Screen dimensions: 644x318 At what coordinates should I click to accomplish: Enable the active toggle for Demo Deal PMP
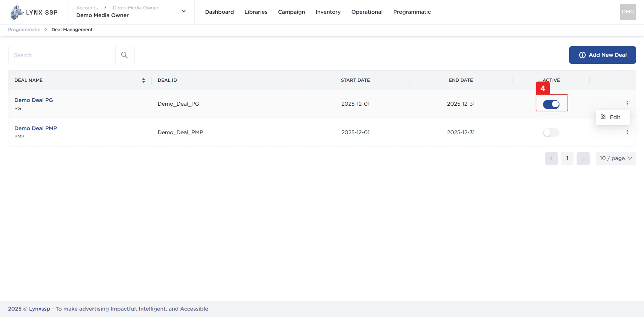click(550, 132)
